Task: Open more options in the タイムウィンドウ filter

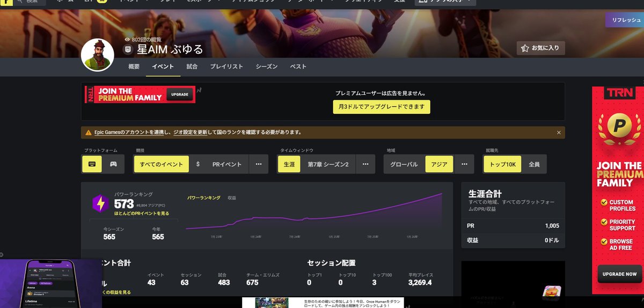Action: tap(366, 164)
